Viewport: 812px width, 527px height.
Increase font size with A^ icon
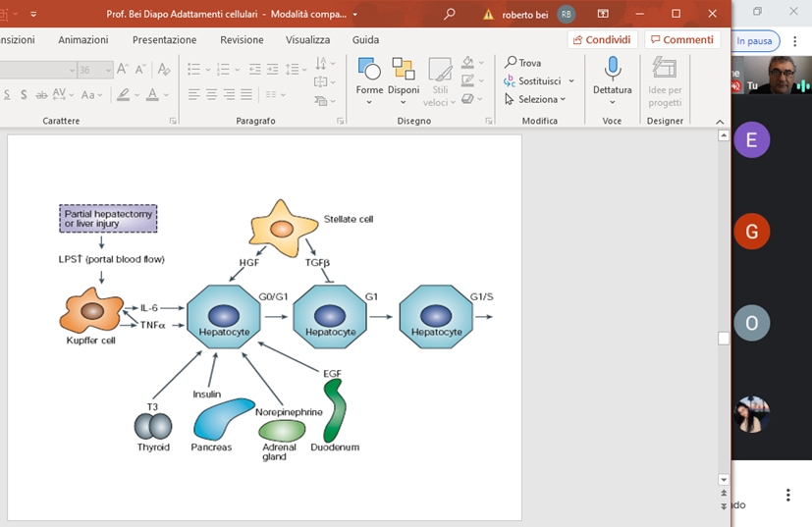click(x=123, y=69)
